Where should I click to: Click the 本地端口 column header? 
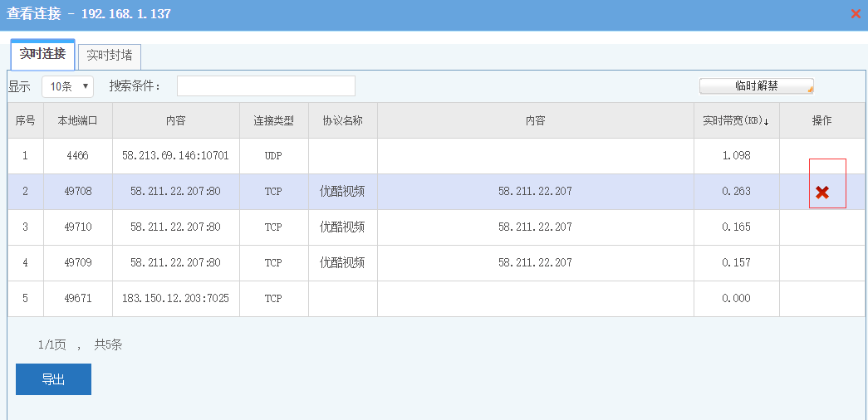77,120
